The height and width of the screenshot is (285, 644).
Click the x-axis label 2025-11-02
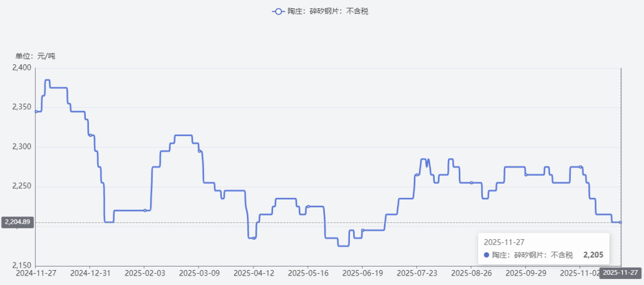(580, 272)
